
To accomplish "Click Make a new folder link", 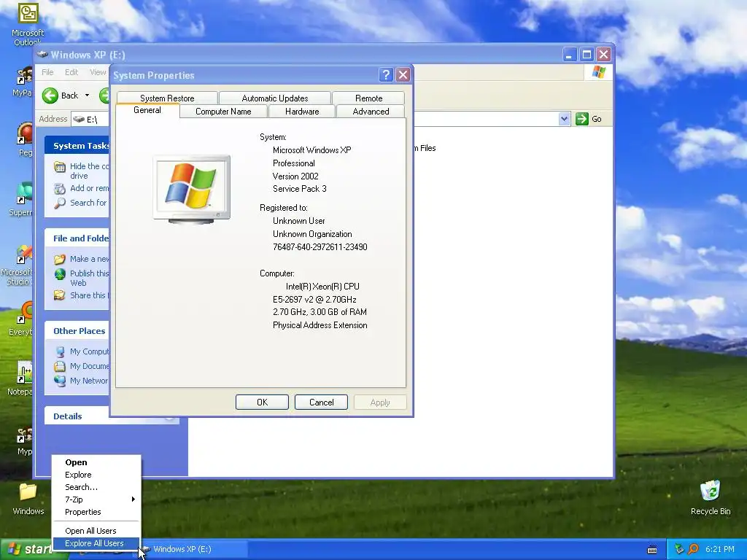I will [x=90, y=259].
